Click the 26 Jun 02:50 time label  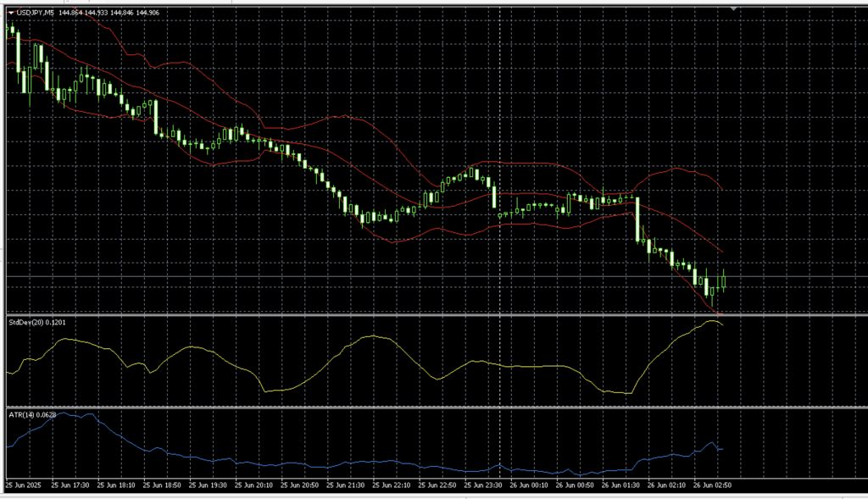click(713, 485)
